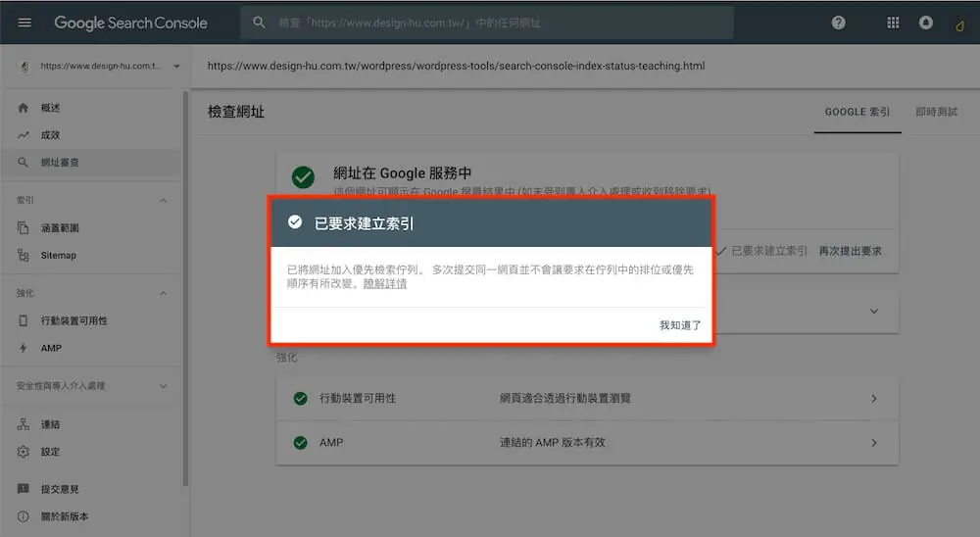The width and height of the screenshot is (980, 537).
Task: Click green check beside 行動裝置可用性 row
Action: [x=301, y=398]
